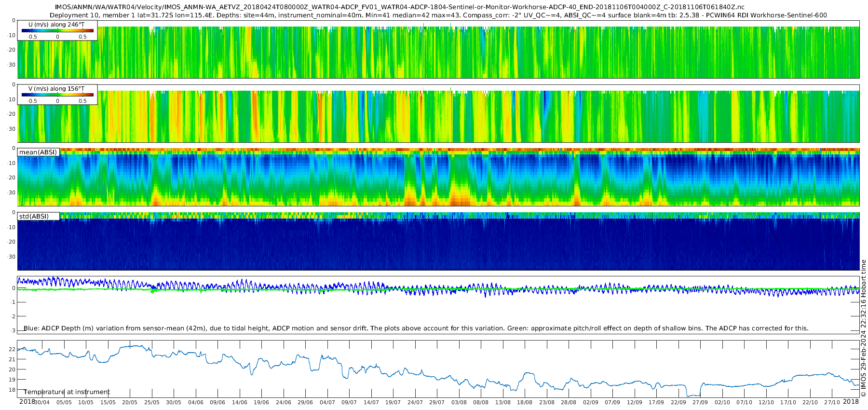Click the temperature dip near 27/09
The height and width of the screenshot is (410, 868).
[693, 394]
